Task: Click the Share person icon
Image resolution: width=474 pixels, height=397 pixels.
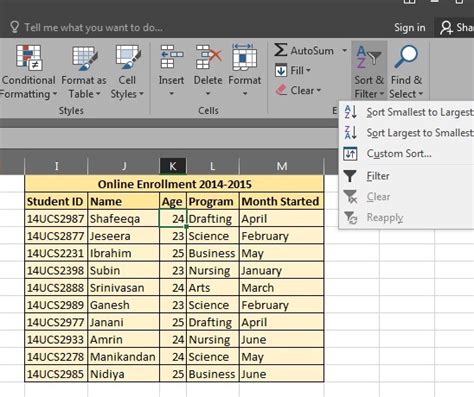Action: tap(446, 28)
